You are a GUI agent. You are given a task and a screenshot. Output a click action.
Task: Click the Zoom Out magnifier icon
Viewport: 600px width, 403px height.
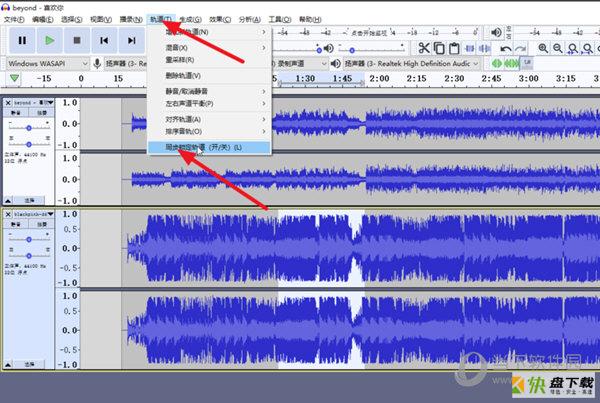[558, 48]
